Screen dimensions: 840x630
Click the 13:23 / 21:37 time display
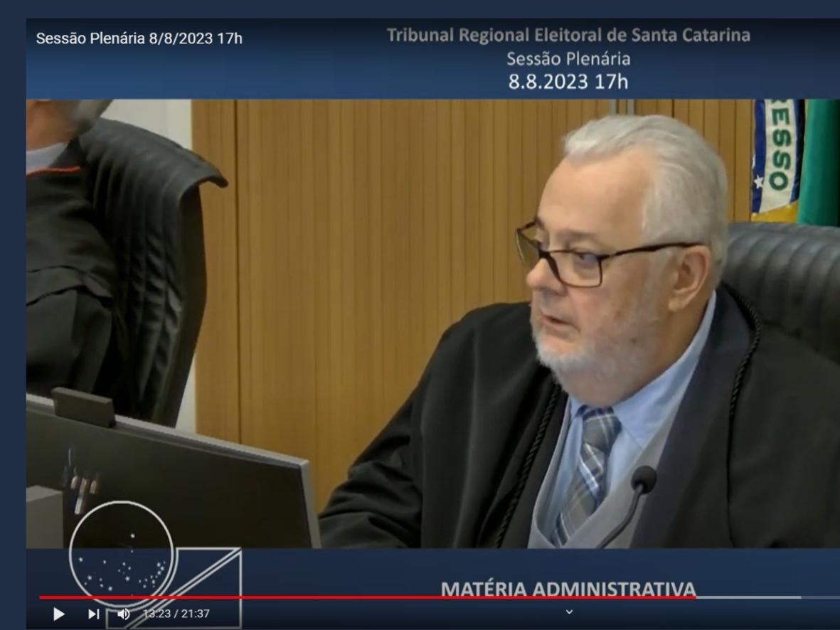click(176, 614)
